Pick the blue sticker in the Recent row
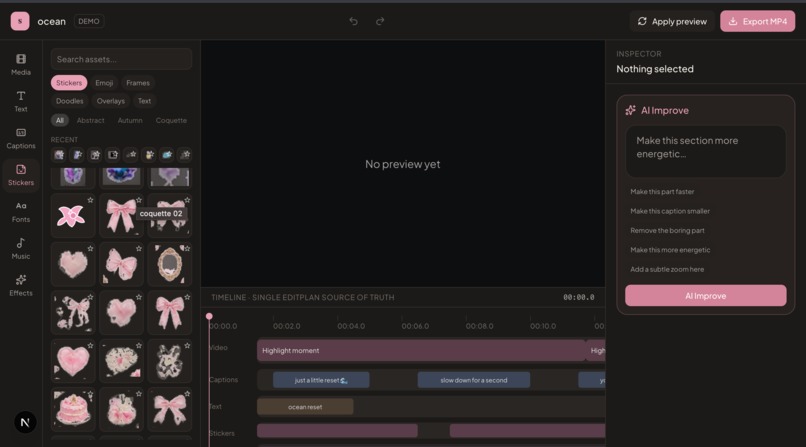Image resolution: width=806 pixels, height=447 pixels. [x=167, y=155]
